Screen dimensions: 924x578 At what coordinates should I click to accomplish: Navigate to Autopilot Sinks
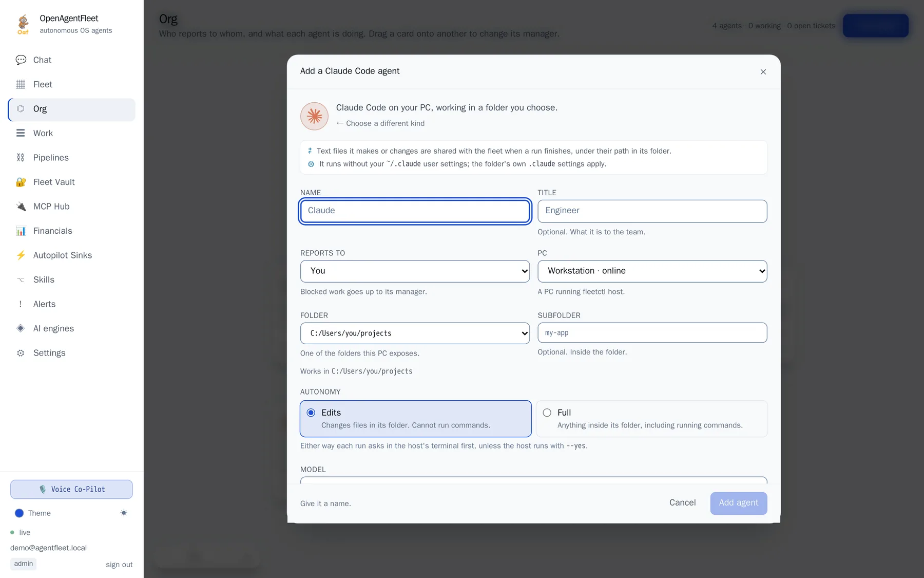pyautogui.click(x=72, y=255)
